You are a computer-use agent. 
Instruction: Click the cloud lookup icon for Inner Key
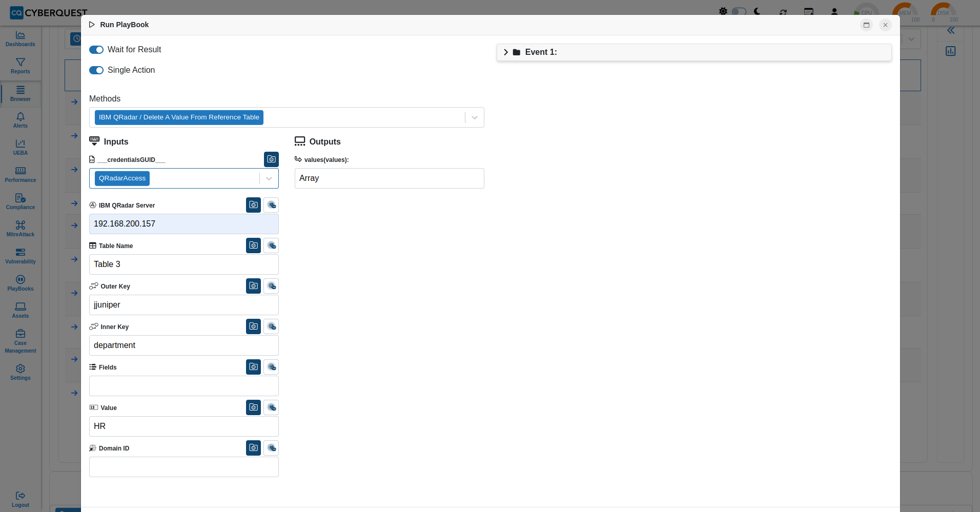click(271, 326)
